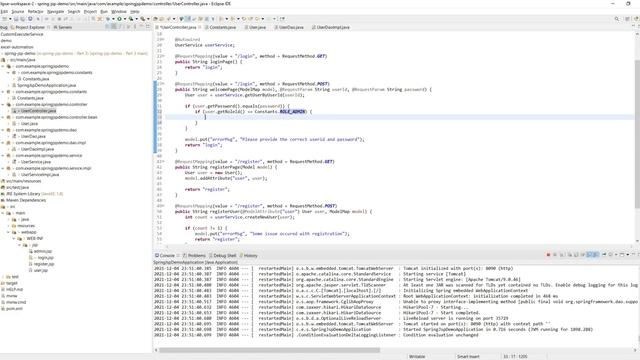Click the Remove Launch icon beside the red terminate button

pyautogui.click(x=555, y=255)
